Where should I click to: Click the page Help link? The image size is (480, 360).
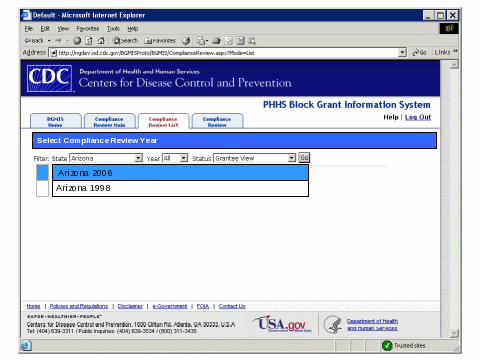pyautogui.click(x=391, y=117)
